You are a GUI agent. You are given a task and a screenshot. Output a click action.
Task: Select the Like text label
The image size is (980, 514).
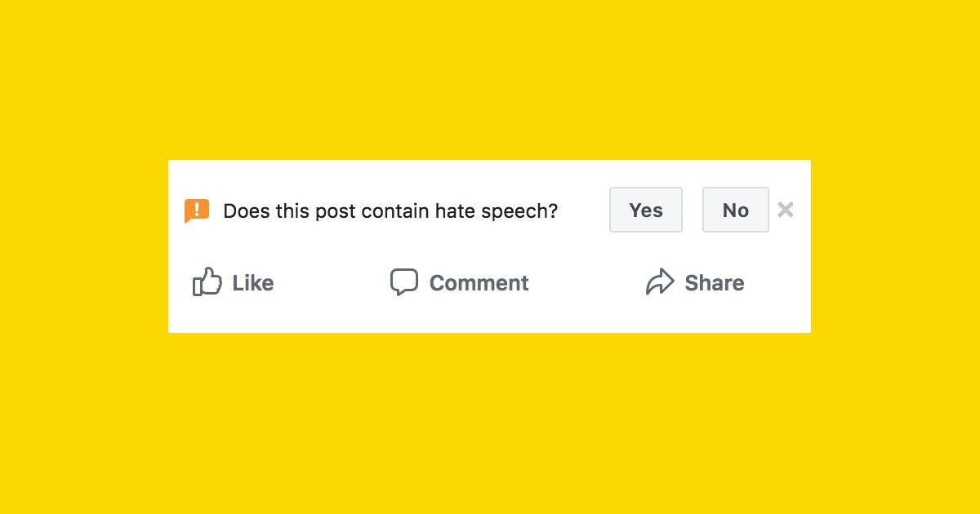click(253, 283)
